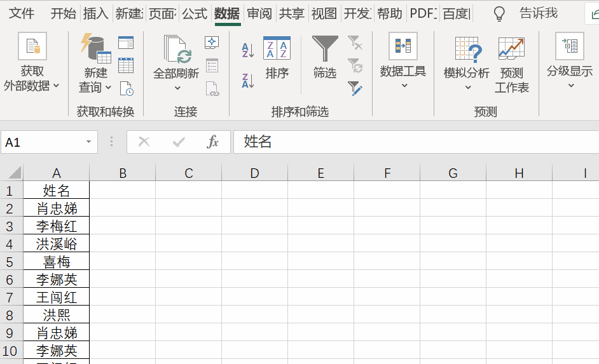This screenshot has width=599, height=364.
Task: Click the 编辑链接 icon
Action: click(x=212, y=88)
